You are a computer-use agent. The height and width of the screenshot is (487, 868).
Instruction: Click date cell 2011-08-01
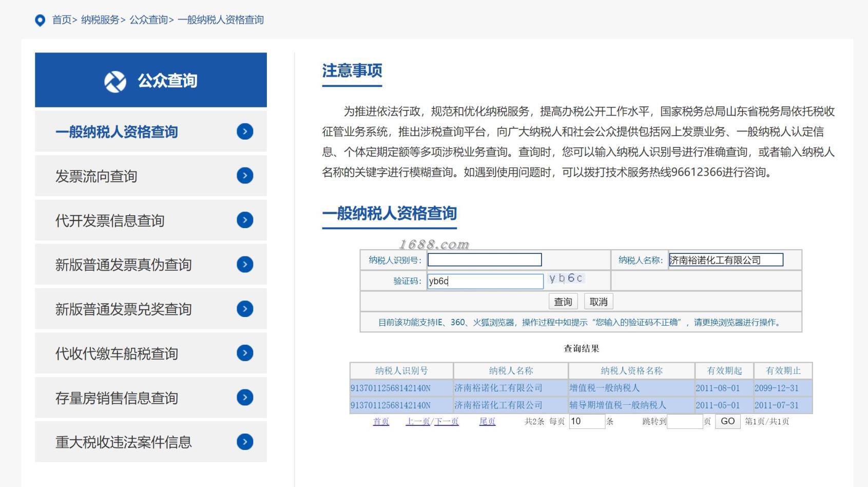[x=724, y=388]
